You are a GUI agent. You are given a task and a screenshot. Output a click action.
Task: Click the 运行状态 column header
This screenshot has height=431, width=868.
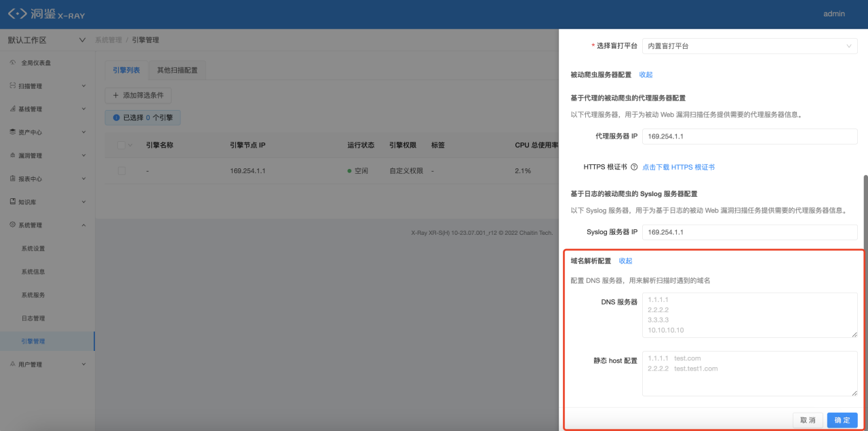point(361,145)
